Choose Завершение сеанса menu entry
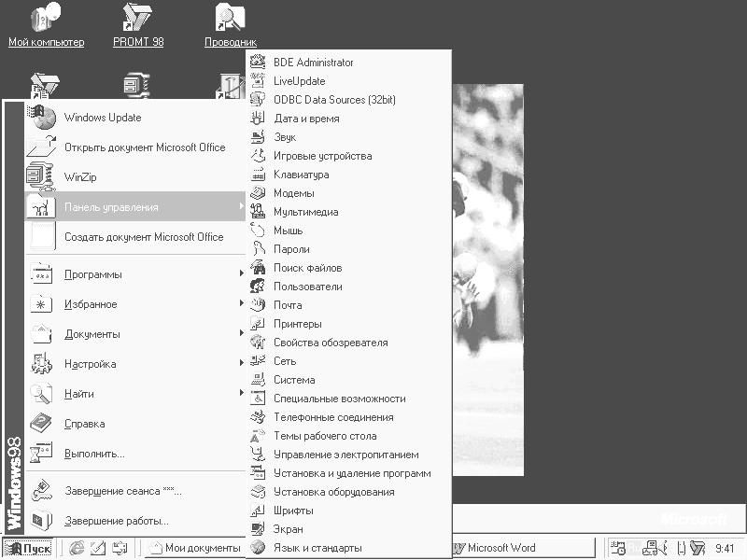Screen dimensions: 747x560 134,491
